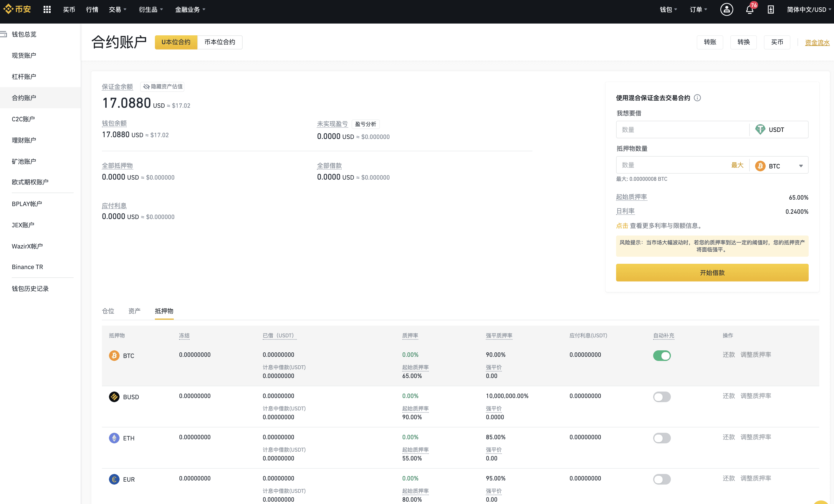Switch to 仓位 tab

pos(108,311)
